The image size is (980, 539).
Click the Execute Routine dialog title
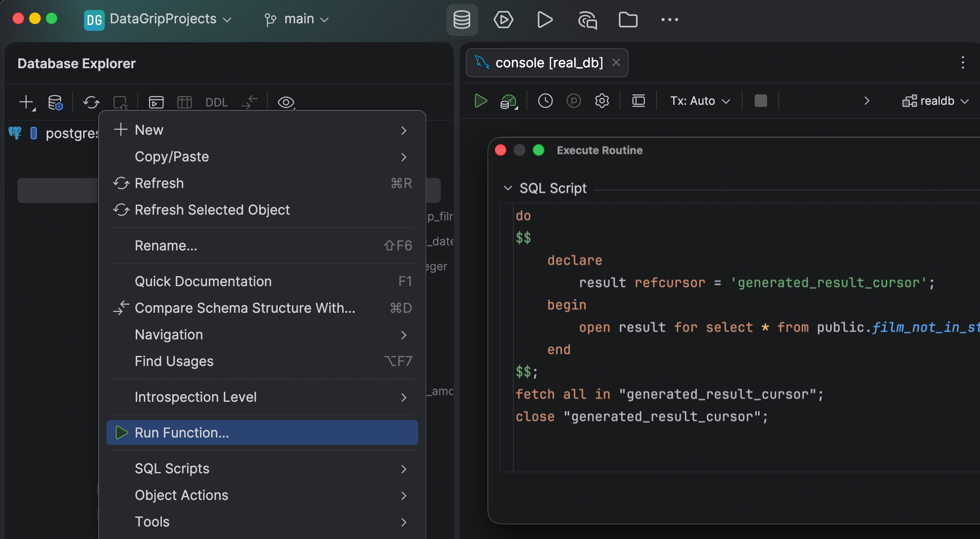(600, 150)
